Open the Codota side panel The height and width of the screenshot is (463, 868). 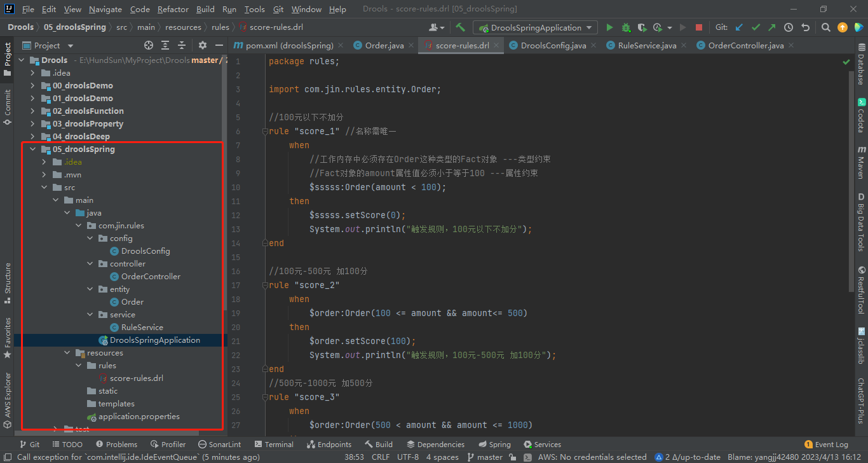pyautogui.click(x=861, y=114)
